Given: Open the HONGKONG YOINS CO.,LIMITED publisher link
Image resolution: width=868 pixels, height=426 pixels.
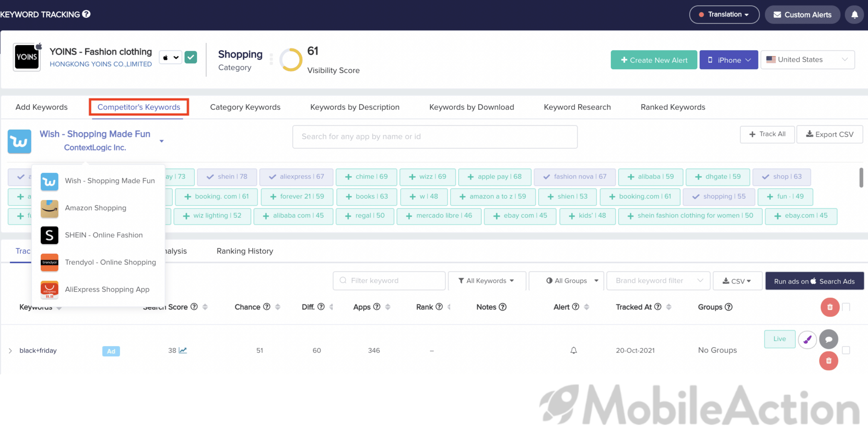Looking at the screenshot, I should coord(101,64).
